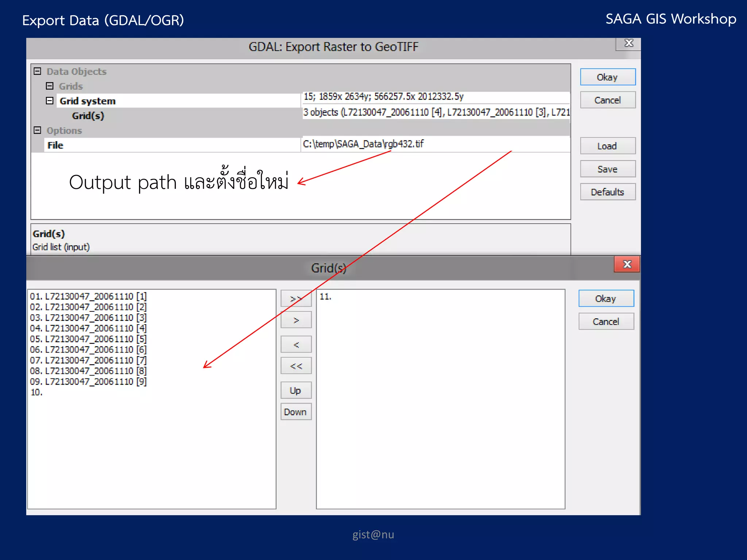Screen dimensions: 747x560
Task: Click the Save button
Action: click(x=608, y=169)
